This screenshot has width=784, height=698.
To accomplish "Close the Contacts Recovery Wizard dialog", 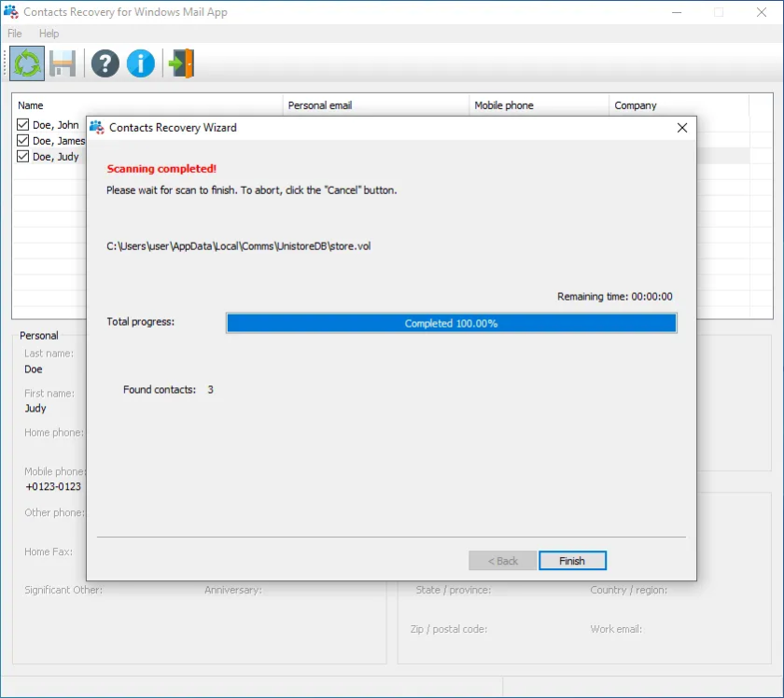I will click(682, 128).
